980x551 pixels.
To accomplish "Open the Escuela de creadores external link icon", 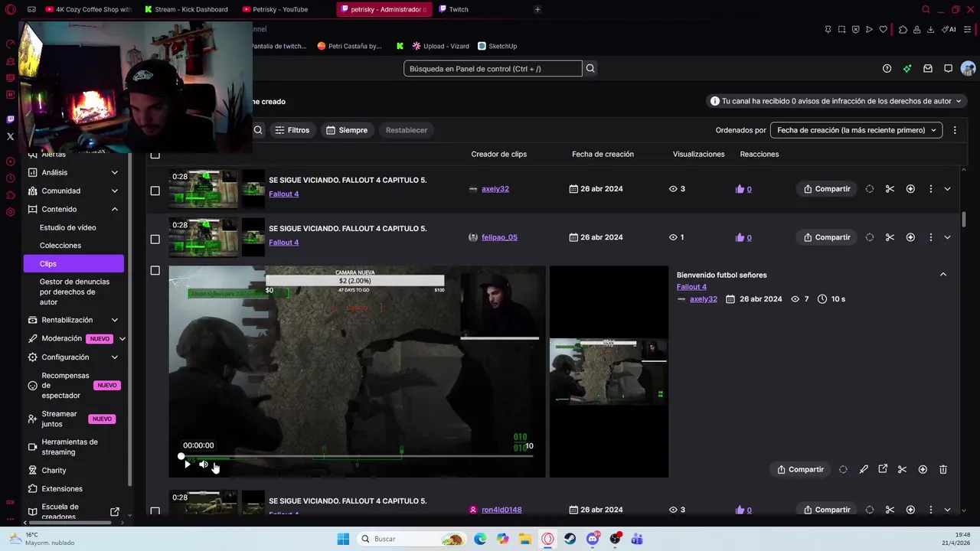I will click(x=115, y=511).
